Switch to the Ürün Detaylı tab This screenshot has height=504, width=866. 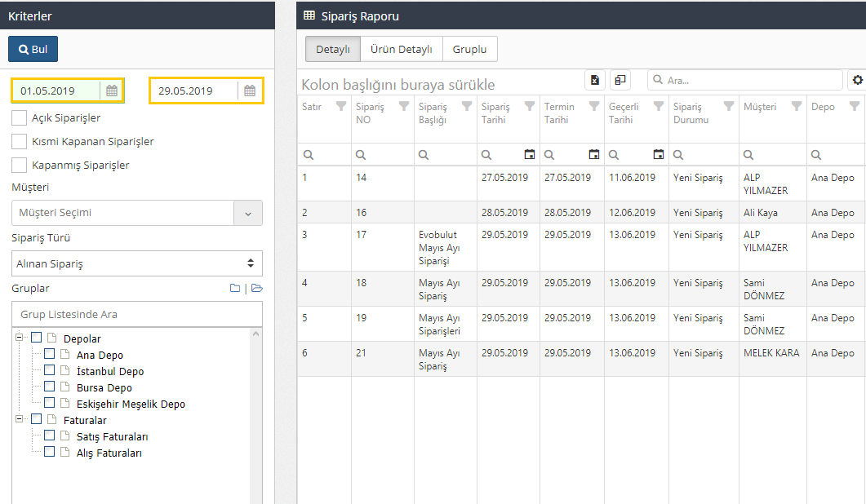tap(401, 49)
